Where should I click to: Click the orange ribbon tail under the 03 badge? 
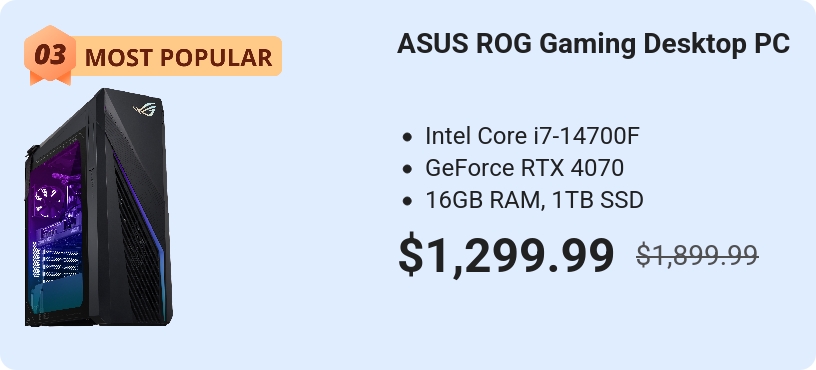click(x=50, y=79)
